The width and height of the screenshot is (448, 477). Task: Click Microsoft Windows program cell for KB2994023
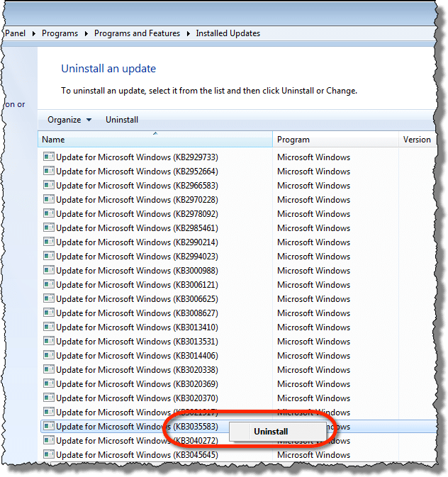(313, 256)
